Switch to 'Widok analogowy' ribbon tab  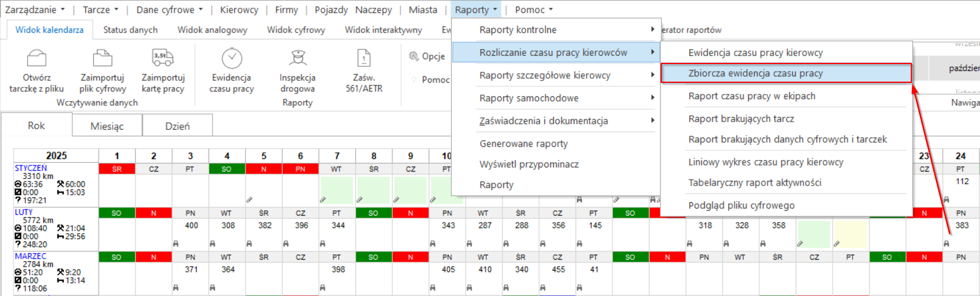[212, 30]
